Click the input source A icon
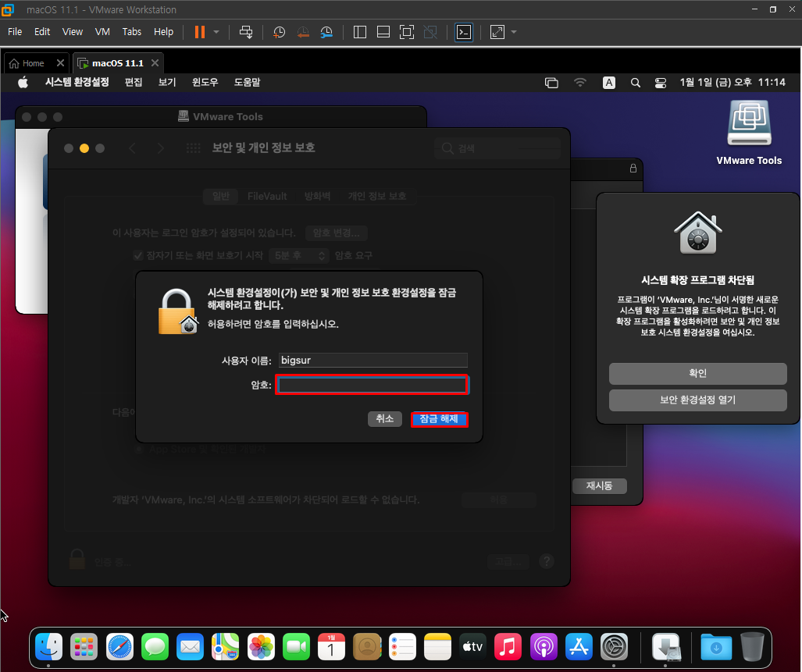 click(608, 83)
